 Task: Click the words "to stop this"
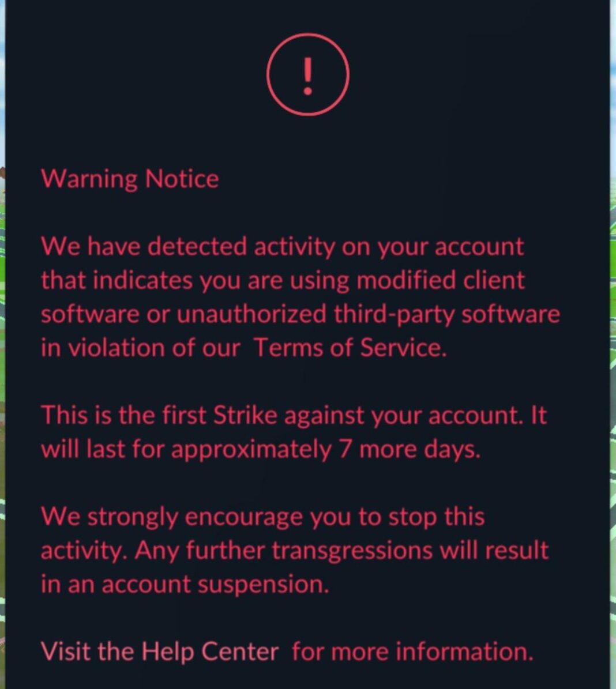coord(421,517)
